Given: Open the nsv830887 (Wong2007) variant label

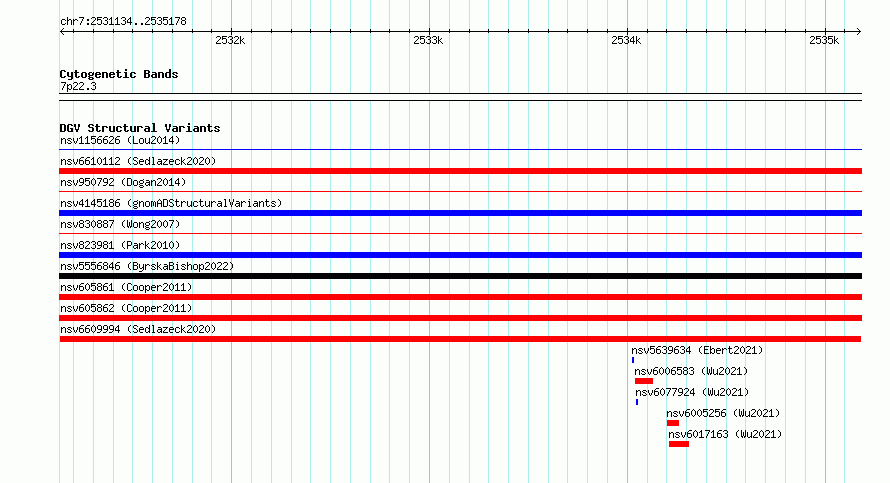Looking at the screenshot, I should 120,224.
